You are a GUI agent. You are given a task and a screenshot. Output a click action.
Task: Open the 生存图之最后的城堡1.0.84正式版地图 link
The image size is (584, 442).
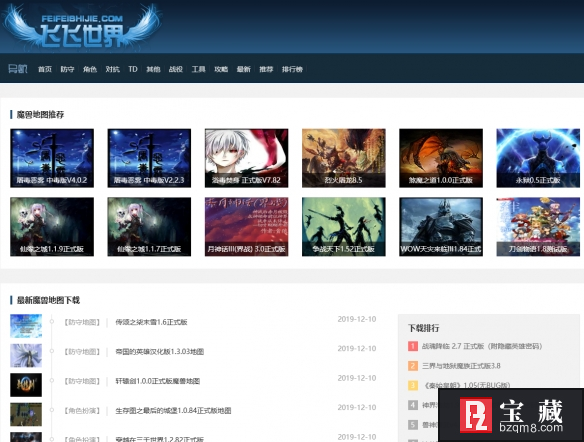point(174,410)
